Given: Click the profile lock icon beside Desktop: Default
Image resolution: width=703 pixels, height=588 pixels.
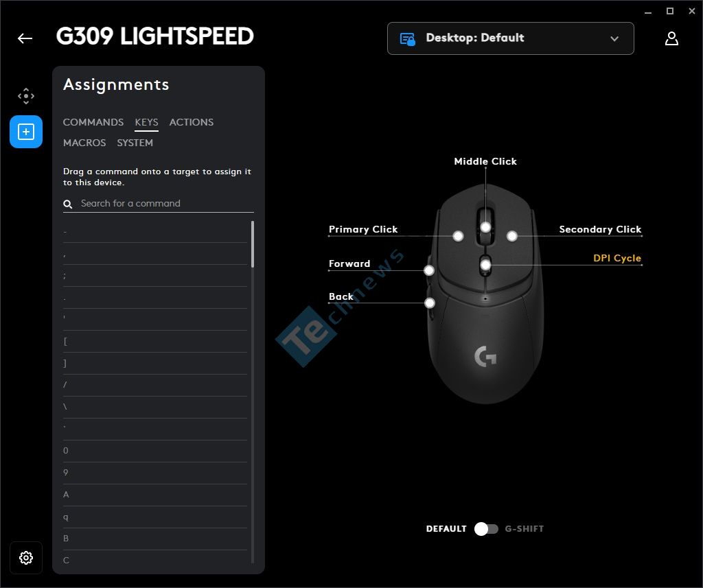Looking at the screenshot, I should pos(408,39).
